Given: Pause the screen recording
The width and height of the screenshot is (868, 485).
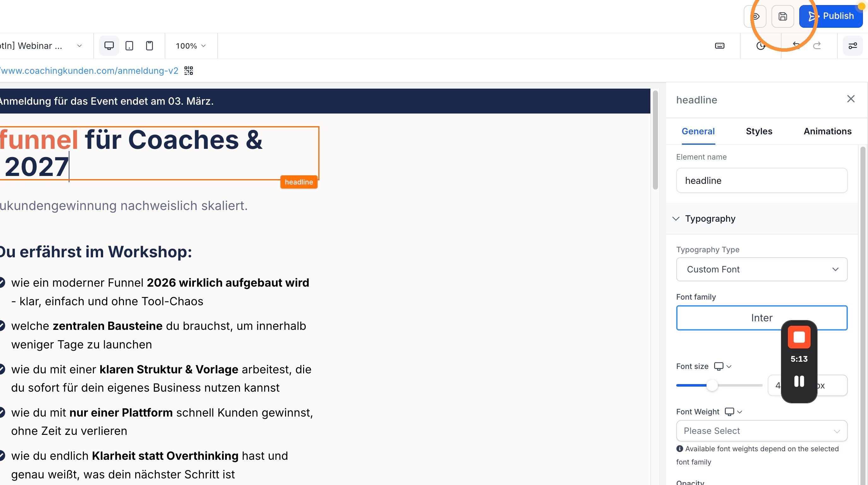Looking at the screenshot, I should tap(799, 382).
